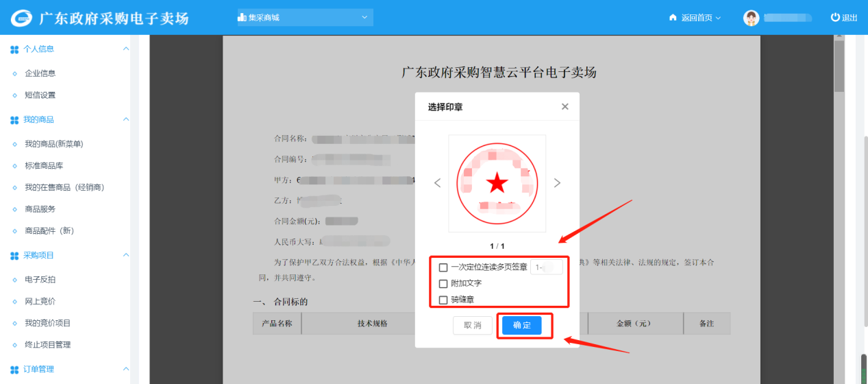Close the 选择印章 dialog

[565, 106]
